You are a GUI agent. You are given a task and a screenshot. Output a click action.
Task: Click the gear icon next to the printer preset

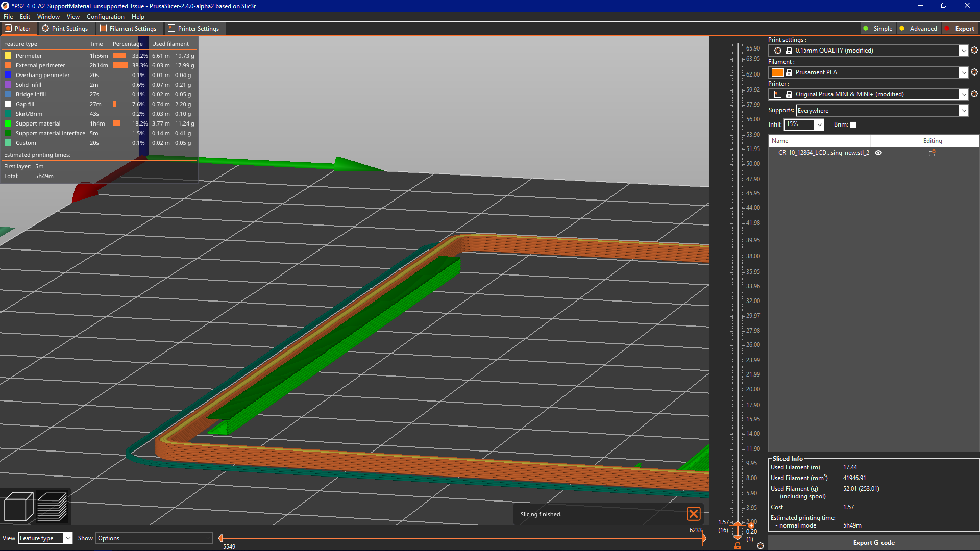coord(974,94)
